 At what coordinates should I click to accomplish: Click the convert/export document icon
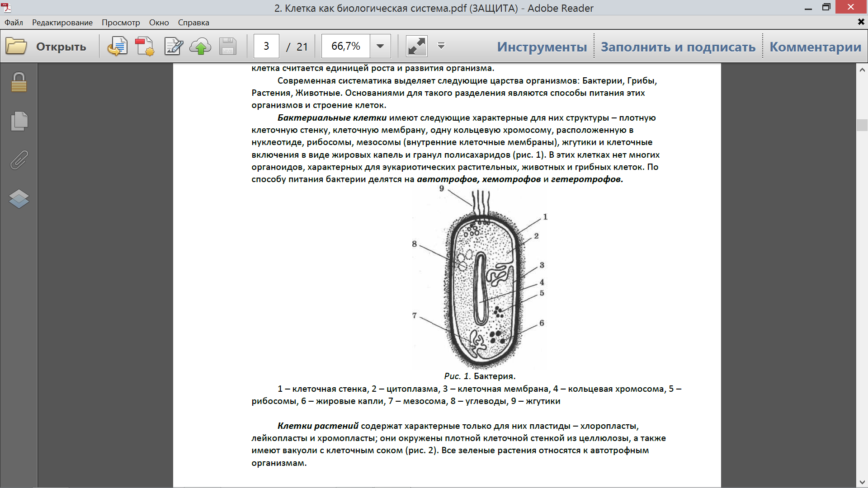click(118, 46)
